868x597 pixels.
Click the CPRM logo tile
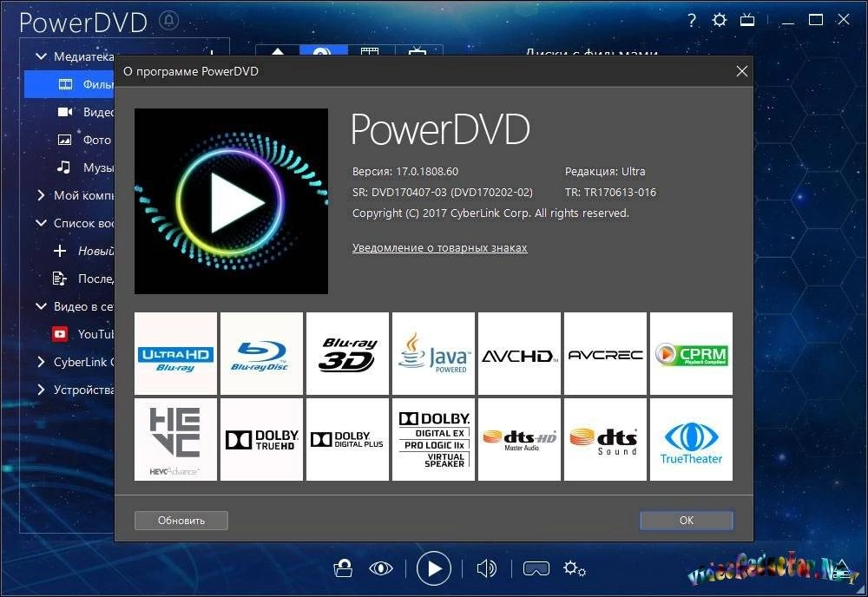[691, 353]
